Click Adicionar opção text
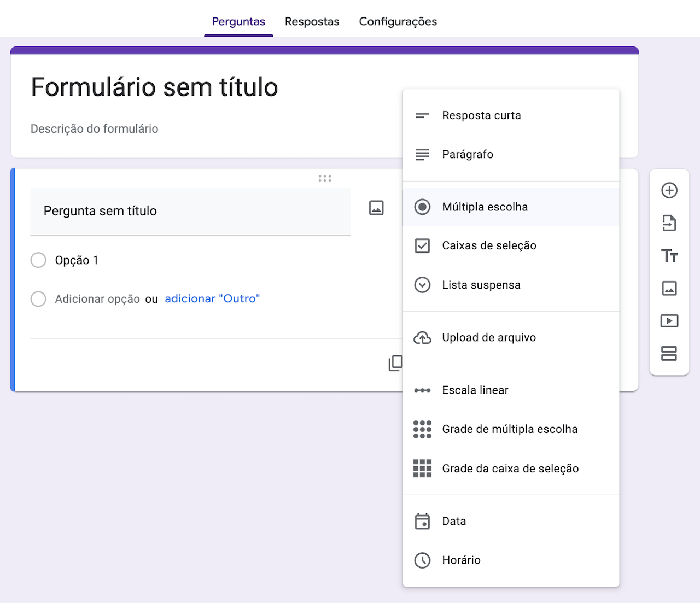 (x=97, y=299)
